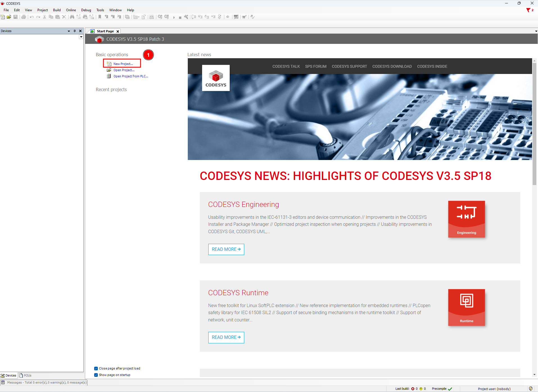538x392 pixels.
Task: Click the CODESYS Engineering heading
Action: click(243, 204)
